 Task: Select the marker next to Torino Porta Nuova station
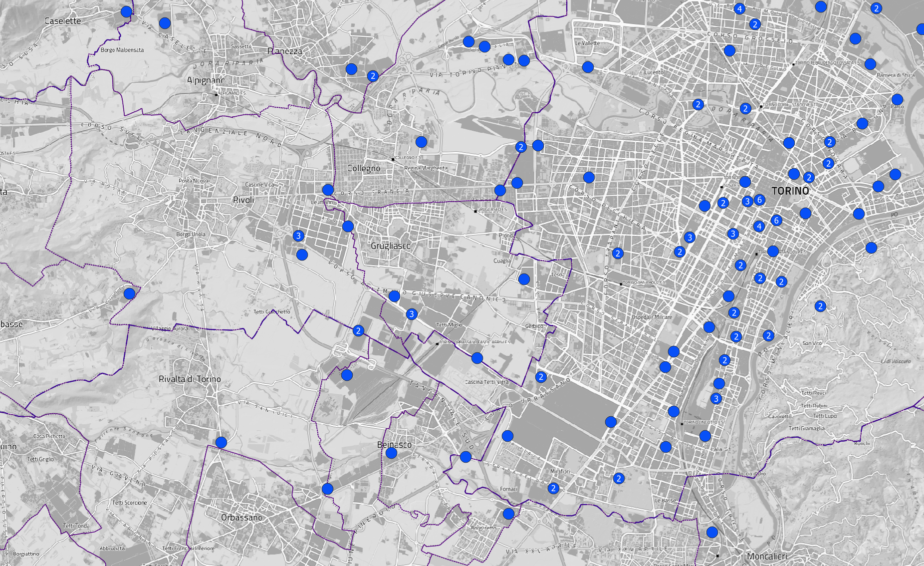[x=773, y=251]
